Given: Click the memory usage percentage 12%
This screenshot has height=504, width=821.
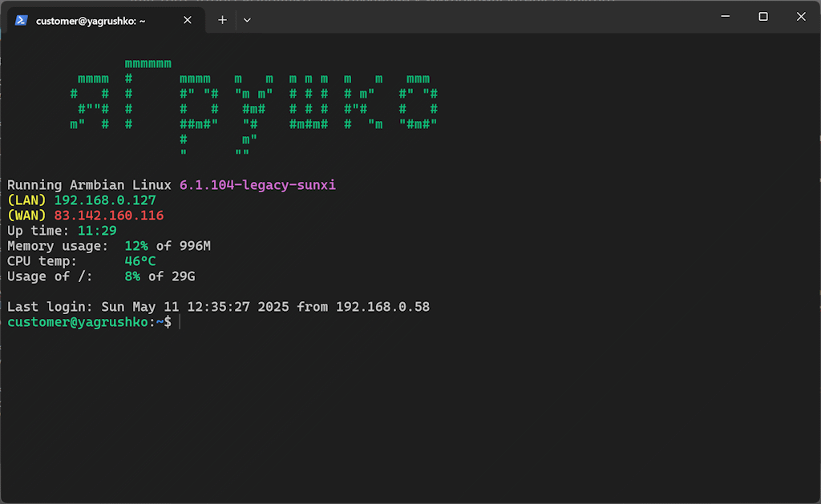Looking at the screenshot, I should [135, 245].
